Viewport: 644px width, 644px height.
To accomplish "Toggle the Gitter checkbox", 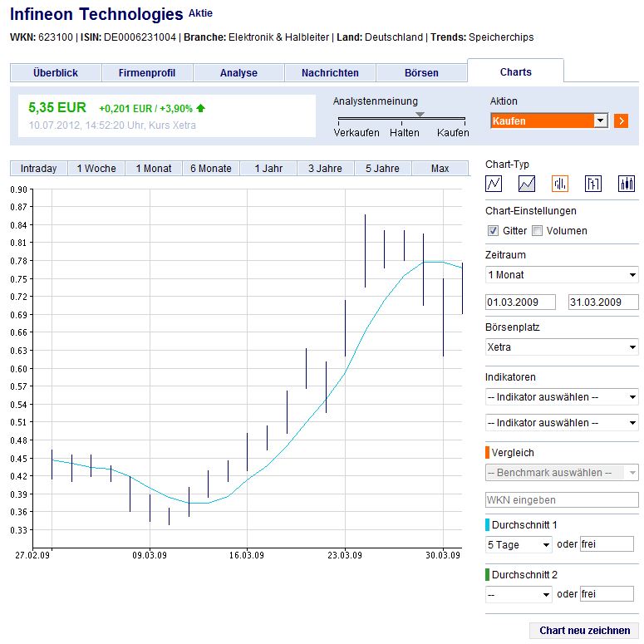I will click(493, 231).
